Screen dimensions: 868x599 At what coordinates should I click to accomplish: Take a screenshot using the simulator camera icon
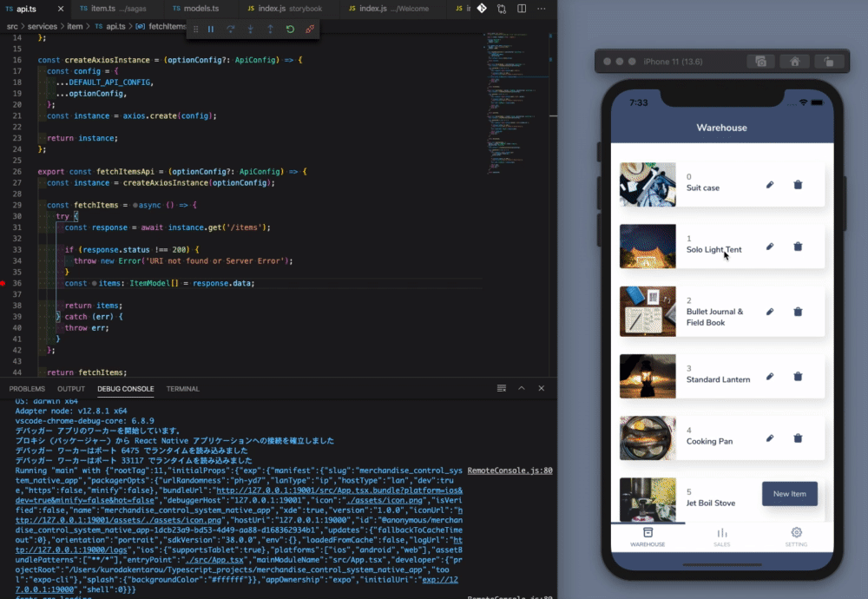(762, 61)
